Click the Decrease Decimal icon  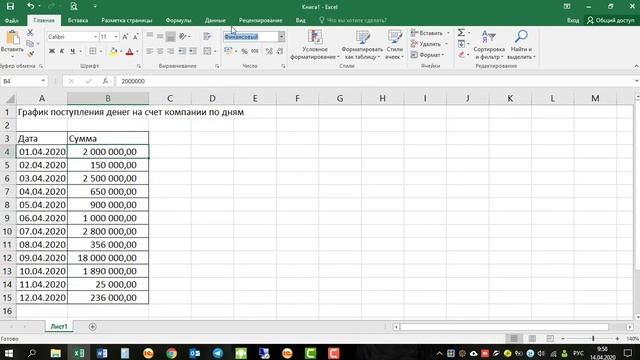280,51
